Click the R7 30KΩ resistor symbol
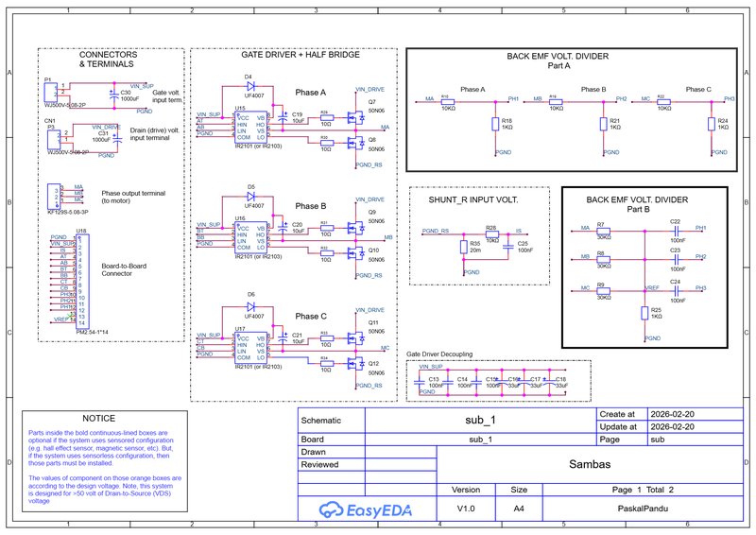The width and height of the screenshot is (756, 535). pyautogui.click(x=603, y=231)
